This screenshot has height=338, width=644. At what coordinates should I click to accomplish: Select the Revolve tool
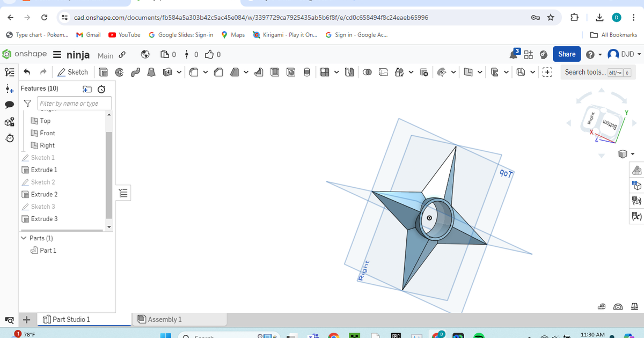point(119,72)
